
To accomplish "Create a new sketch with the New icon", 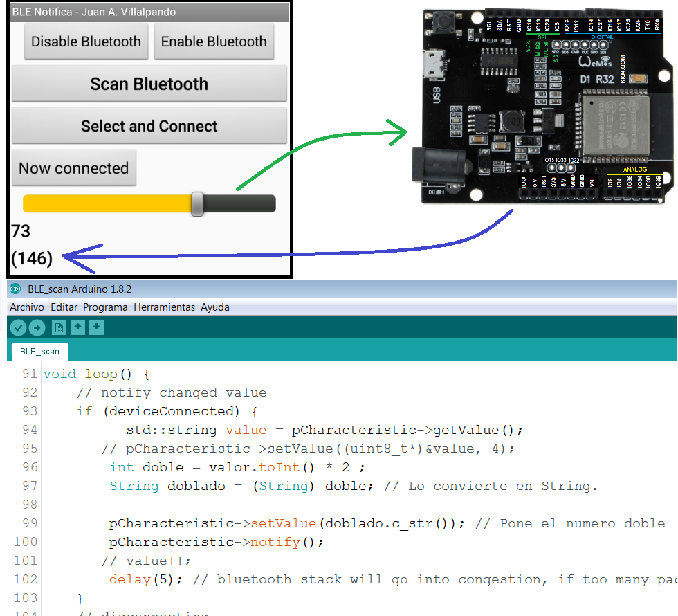I will [x=59, y=327].
